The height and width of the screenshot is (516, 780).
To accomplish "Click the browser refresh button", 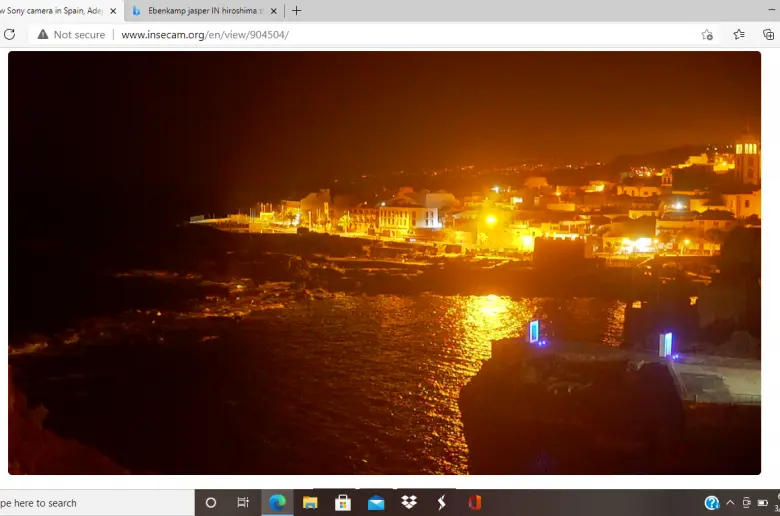I will [x=10, y=34].
